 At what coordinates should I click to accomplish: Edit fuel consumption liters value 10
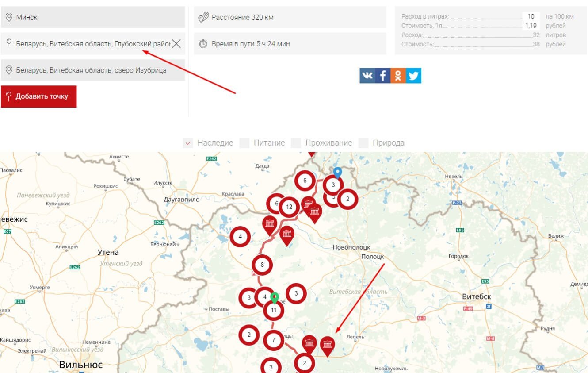pos(531,16)
